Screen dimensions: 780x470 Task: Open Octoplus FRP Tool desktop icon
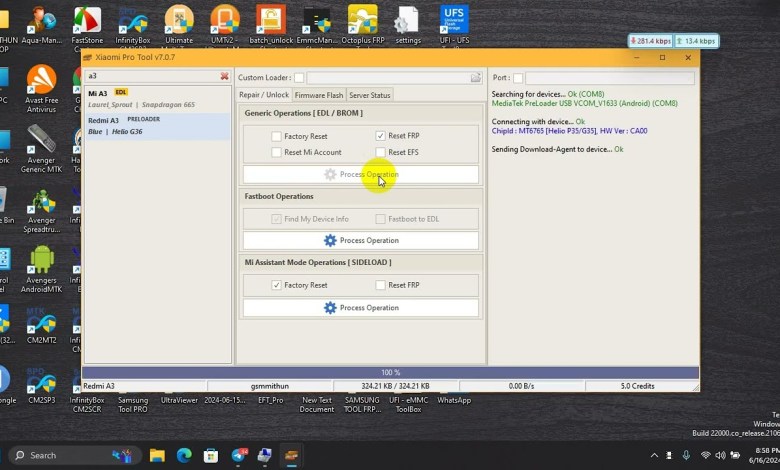(x=363, y=25)
